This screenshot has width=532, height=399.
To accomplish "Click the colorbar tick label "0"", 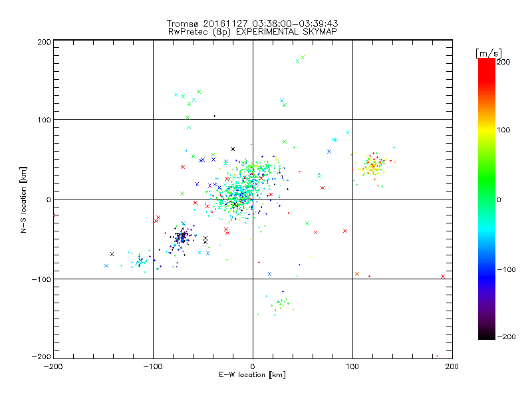I will (499, 199).
